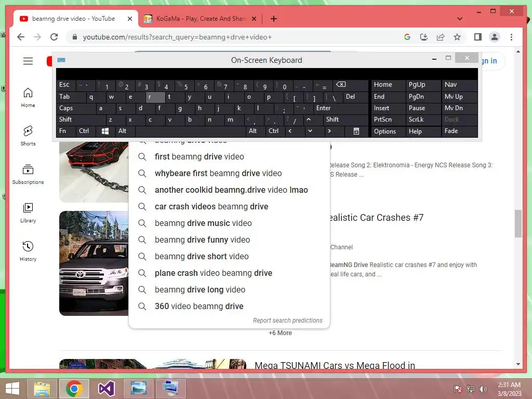Switch to the KoGaMa tab
The image size is (532, 399).
click(200, 19)
